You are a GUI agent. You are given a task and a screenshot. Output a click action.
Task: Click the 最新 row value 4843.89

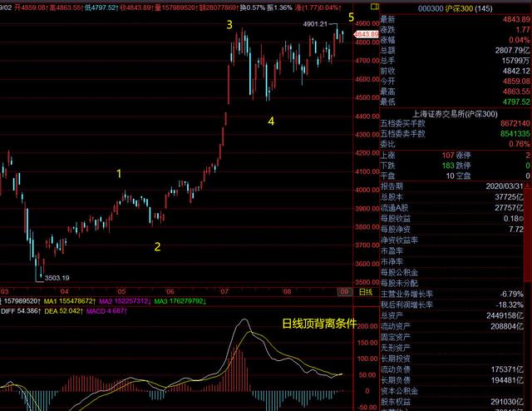515,19
